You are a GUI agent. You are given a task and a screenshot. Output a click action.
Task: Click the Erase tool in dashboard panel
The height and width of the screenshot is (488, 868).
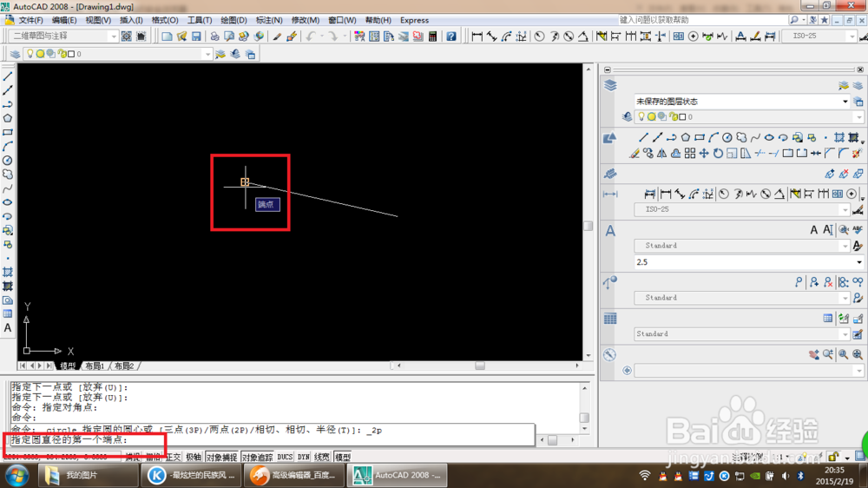[635, 154]
